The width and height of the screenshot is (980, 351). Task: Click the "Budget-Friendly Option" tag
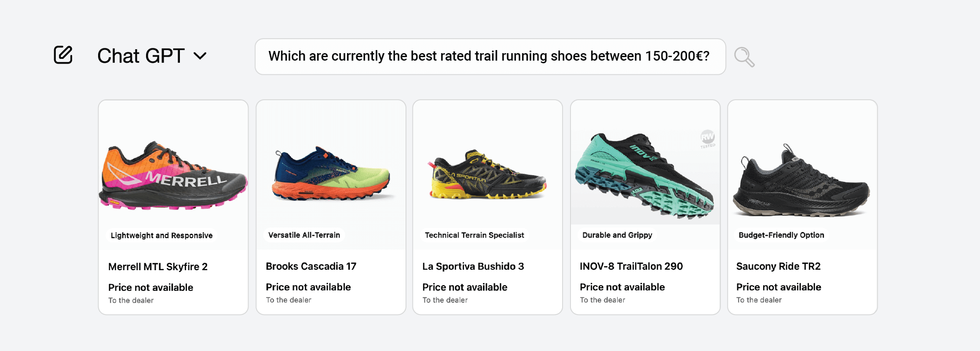(781, 235)
